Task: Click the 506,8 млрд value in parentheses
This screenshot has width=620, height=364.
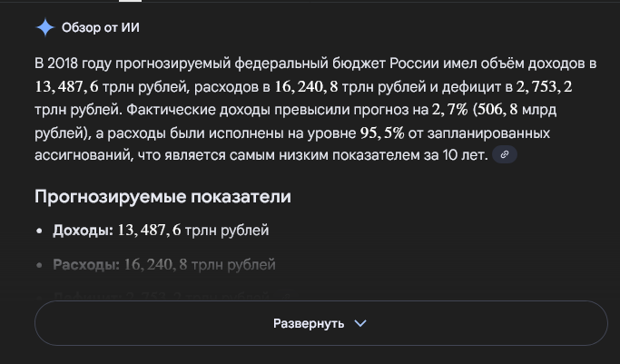Action: pos(500,110)
